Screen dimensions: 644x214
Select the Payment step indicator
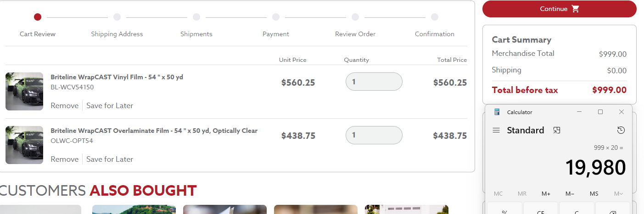pyautogui.click(x=276, y=17)
